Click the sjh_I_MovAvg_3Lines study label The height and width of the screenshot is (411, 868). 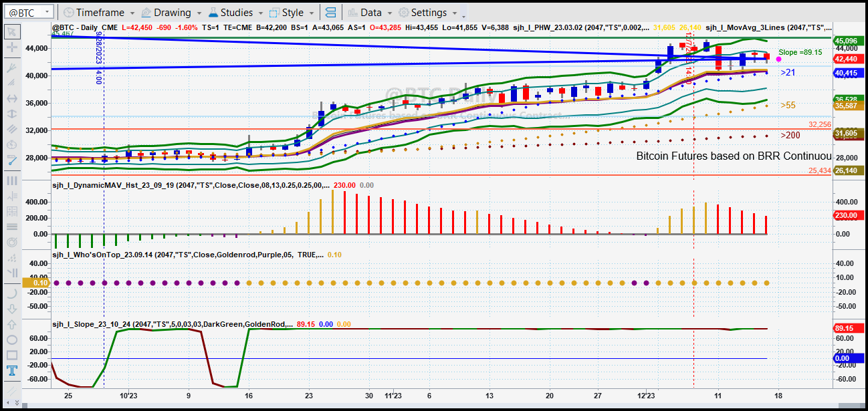[x=768, y=29]
